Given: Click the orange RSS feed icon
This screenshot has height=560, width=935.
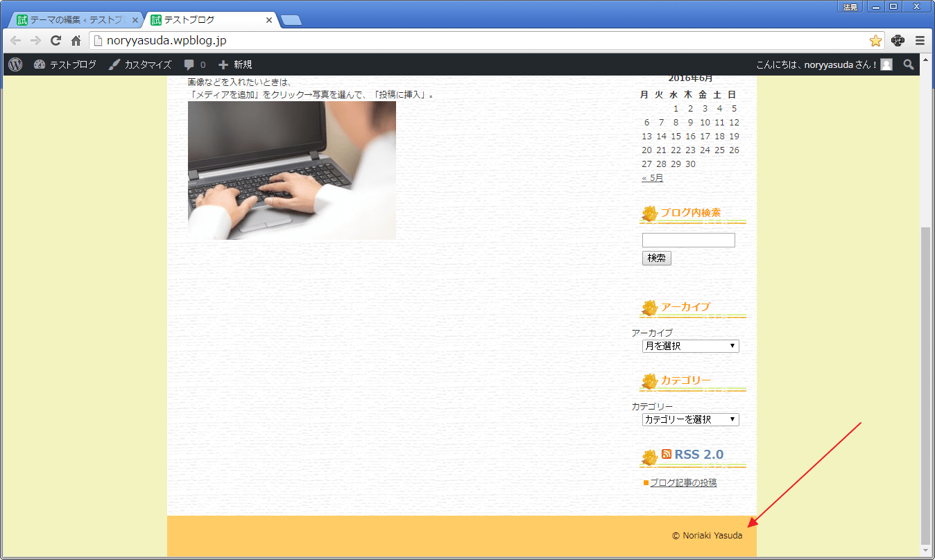Looking at the screenshot, I should click(667, 454).
